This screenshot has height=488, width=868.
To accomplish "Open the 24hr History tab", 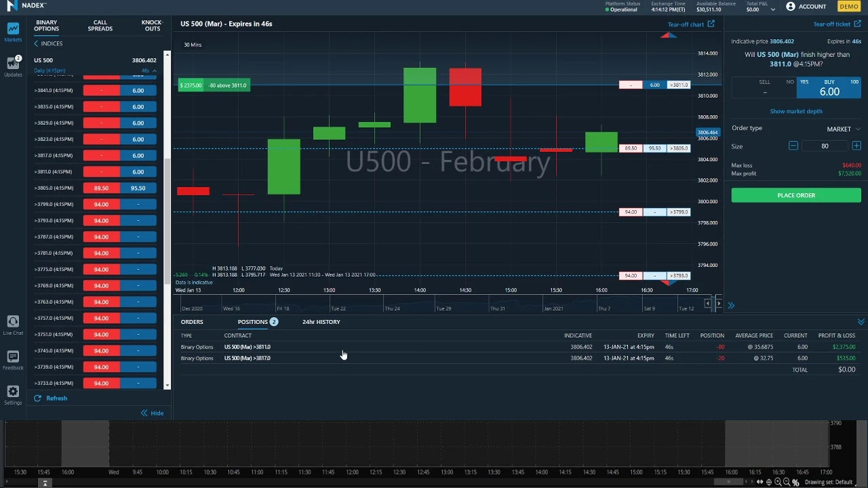I will coord(321,322).
